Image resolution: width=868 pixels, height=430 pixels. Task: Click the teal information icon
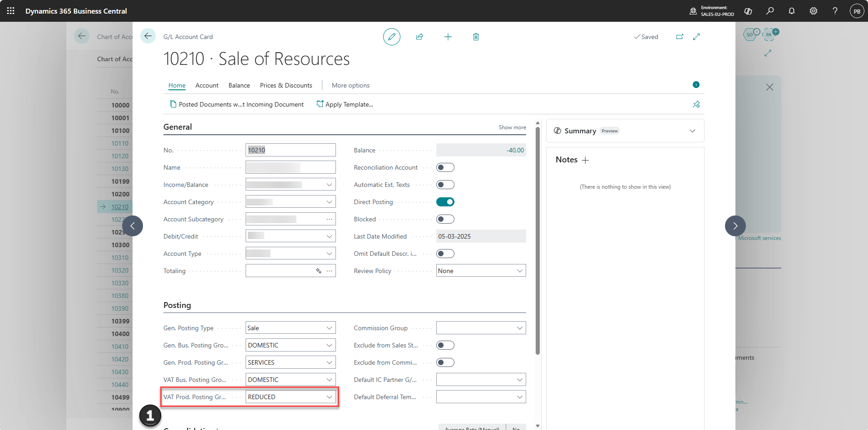(x=696, y=85)
